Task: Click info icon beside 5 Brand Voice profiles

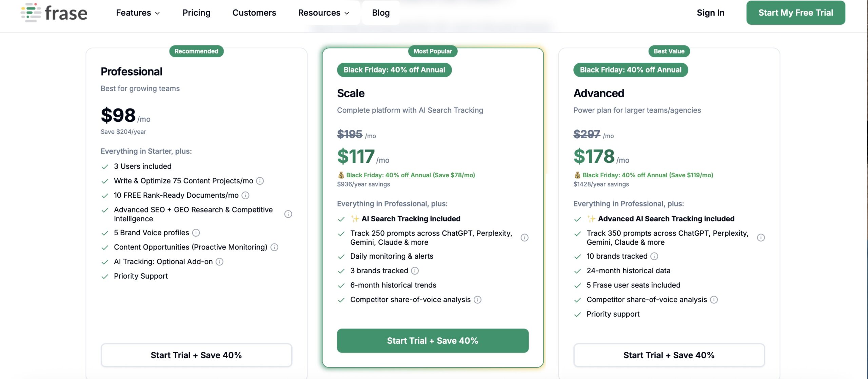Action: tap(196, 233)
